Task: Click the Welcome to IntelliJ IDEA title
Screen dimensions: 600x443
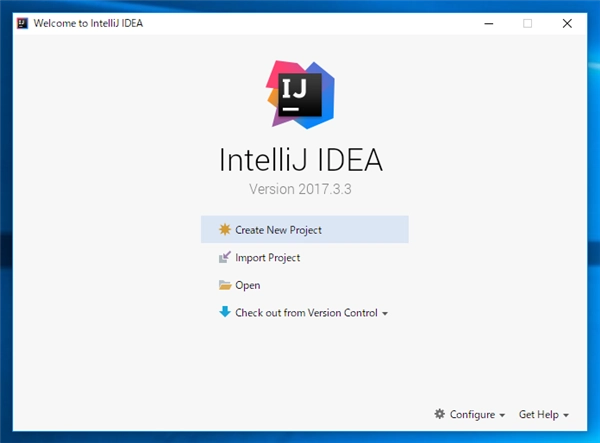Action: pyautogui.click(x=88, y=23)
